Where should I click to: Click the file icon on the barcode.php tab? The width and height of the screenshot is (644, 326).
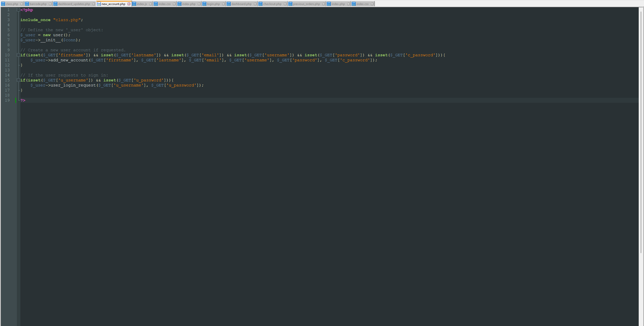(x=27, y=4)
